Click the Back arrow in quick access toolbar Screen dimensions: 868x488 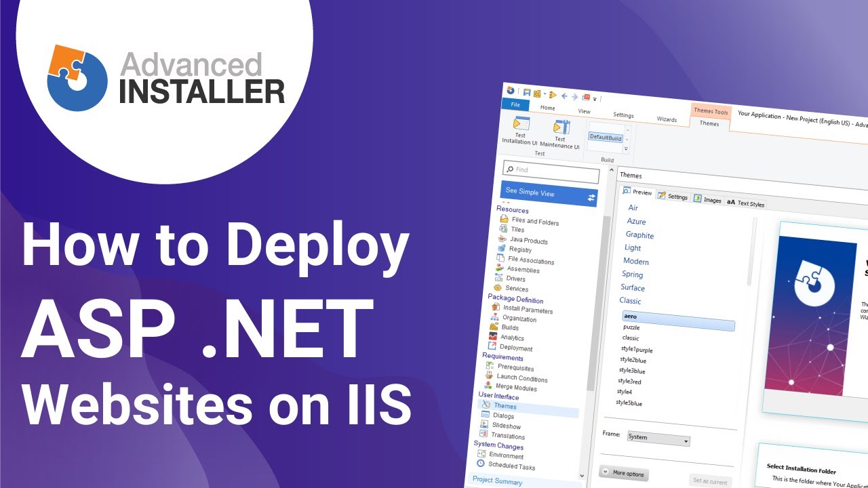(x=564, y=96)
